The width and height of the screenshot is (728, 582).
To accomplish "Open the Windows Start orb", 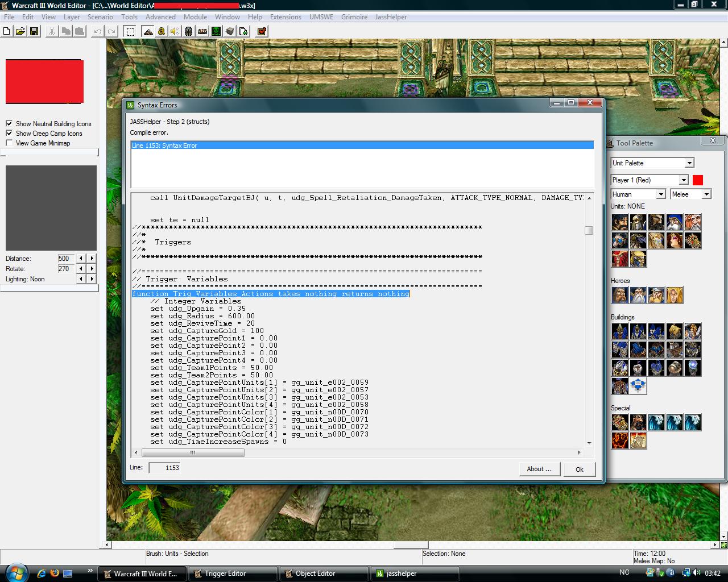I will tap(16, 572).
